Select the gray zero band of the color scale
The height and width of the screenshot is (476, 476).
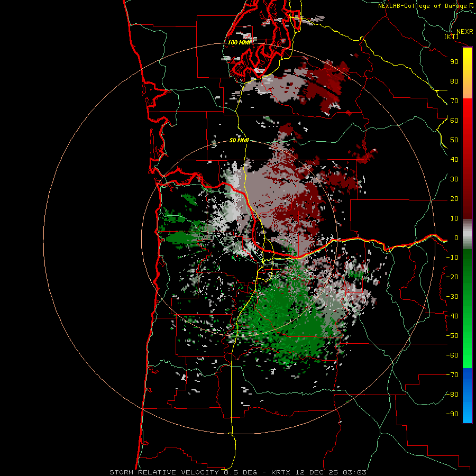pos(467,234)
